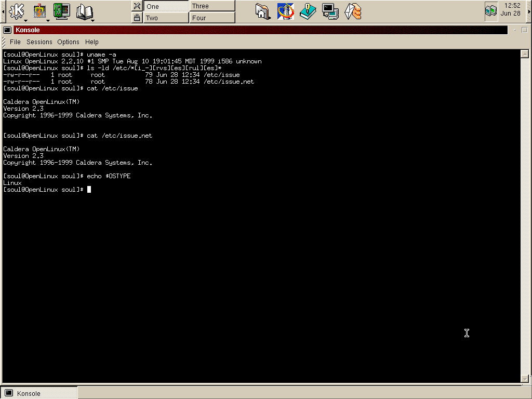Image resolution: width=532 pixels, height=399 pixels.
Task: Lock the screen with the padlock button
Action: click(137, 17)
